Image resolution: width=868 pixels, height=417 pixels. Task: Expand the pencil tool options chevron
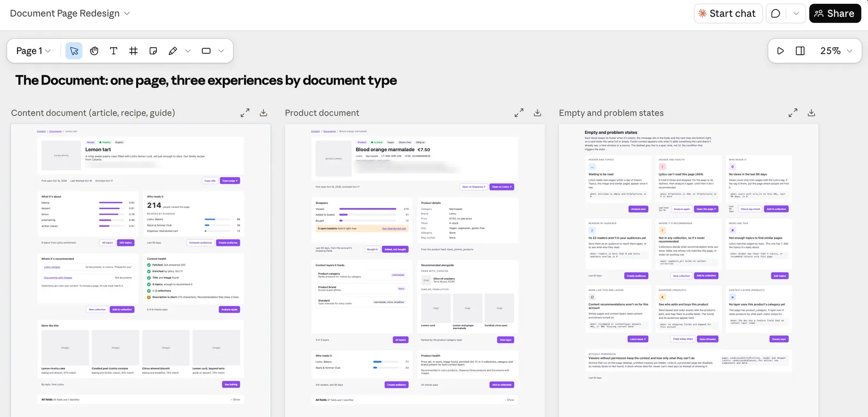(x=188, y=51)
